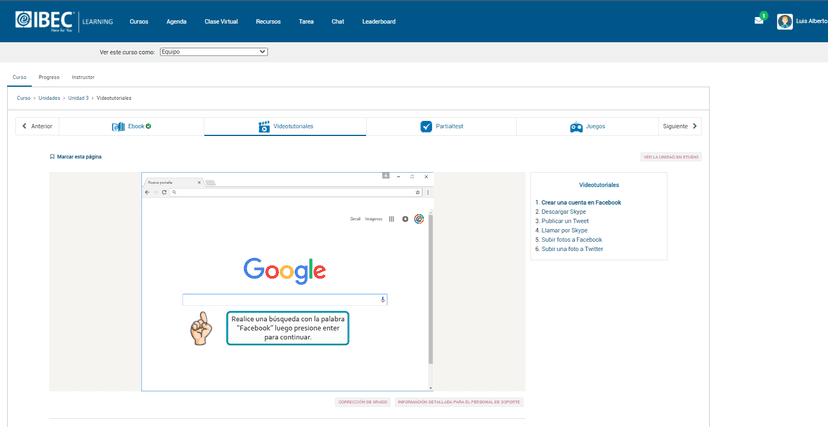Switch to the Progreso tab

click(49, 77)
